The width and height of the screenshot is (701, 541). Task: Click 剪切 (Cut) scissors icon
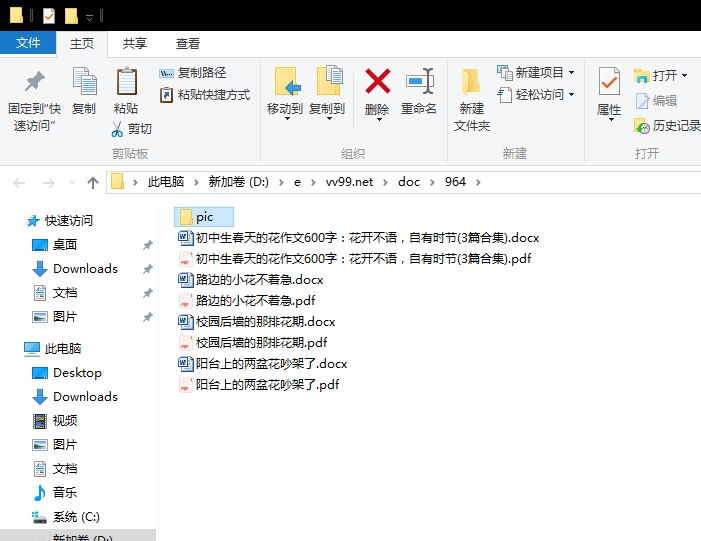[x=117, y=129]
